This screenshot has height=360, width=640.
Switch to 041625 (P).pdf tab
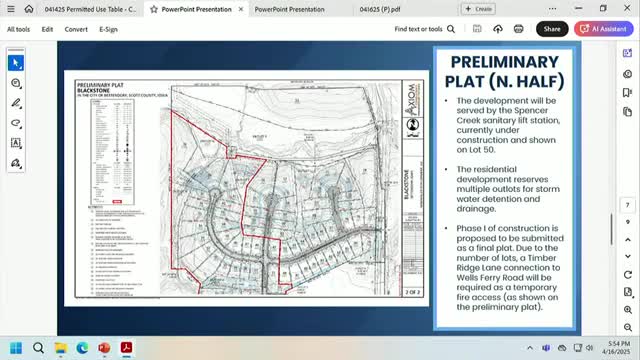(x=380, y=9)
